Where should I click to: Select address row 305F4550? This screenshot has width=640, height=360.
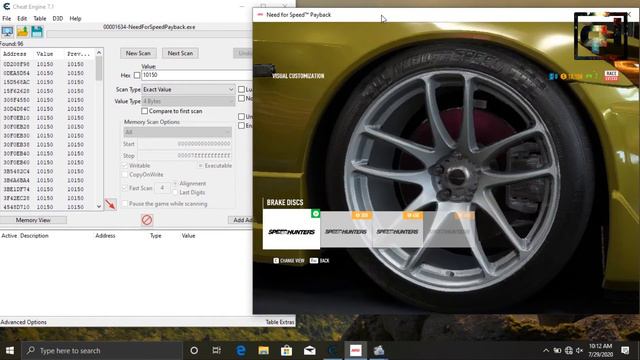[x=48, y=100]
